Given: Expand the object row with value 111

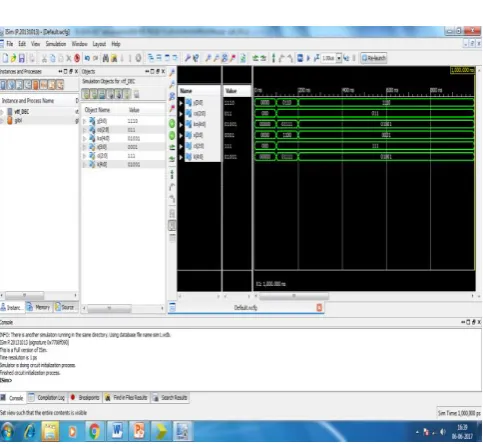Looking at the screenshot, I should coord(85,156).
